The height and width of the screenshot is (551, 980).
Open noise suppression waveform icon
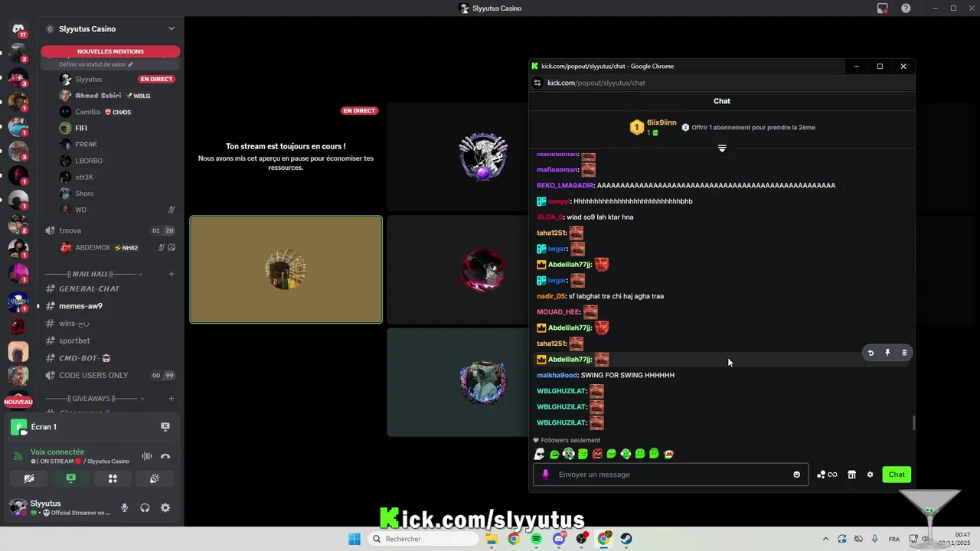coord(146,457)
